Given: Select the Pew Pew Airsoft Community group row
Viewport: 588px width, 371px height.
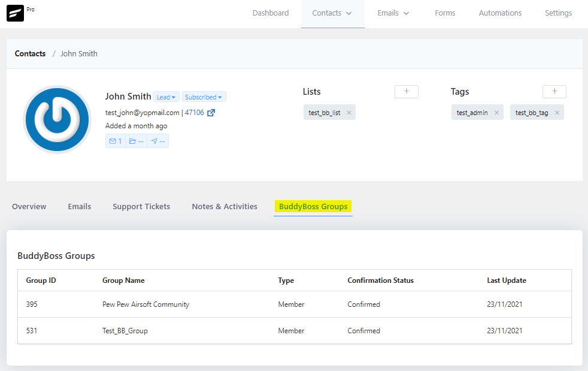Looking at the screenshot, I should click(146, 304).
